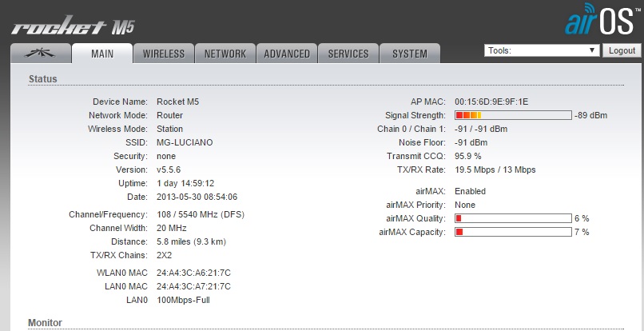Screen dimensions: 644x331
Task: Click the airMAX Quality 6 % reading
Action: click(582, 218)
